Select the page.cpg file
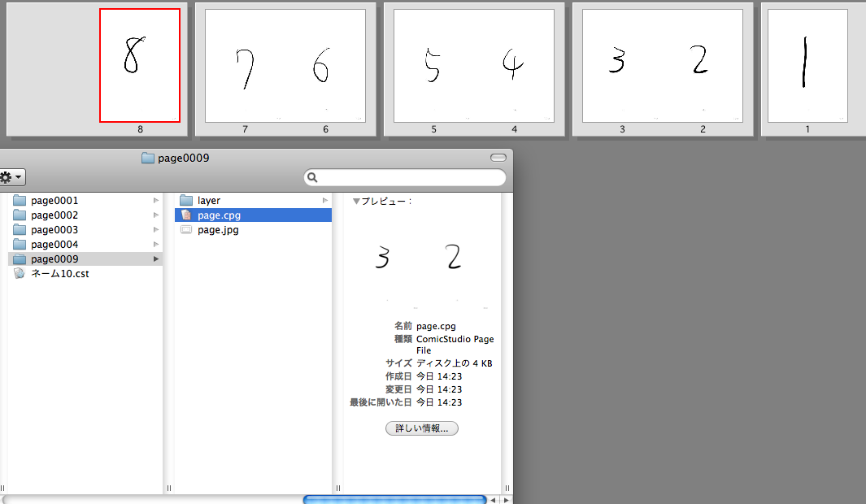866x504 pixels. click(253, 215)
